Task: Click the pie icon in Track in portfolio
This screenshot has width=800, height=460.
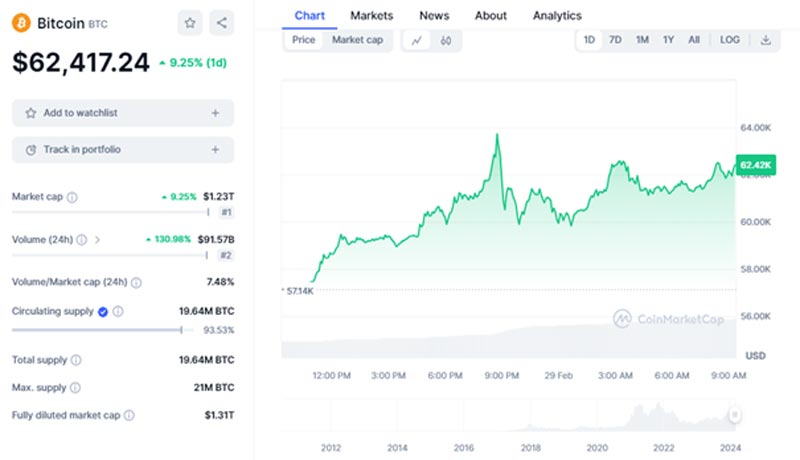Action: 31,150
